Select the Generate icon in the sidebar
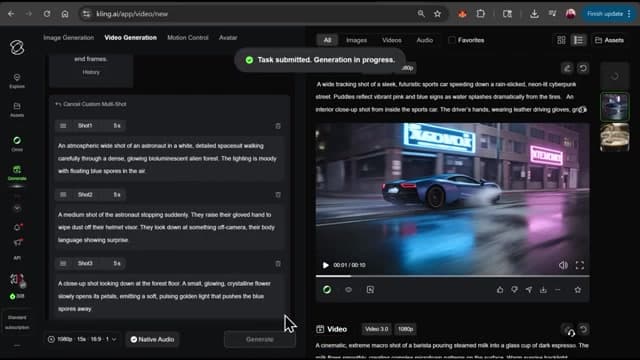640x360 pixels. tap(17, 173)
